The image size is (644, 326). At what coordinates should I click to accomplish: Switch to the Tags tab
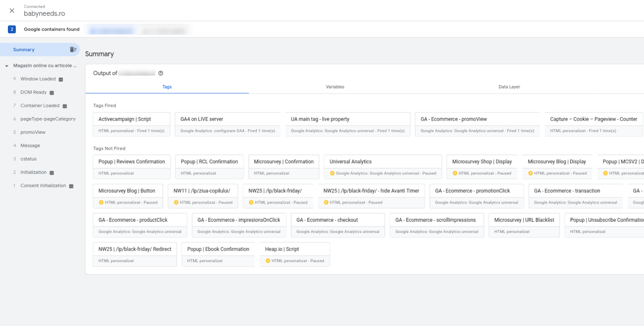[167, 87]
